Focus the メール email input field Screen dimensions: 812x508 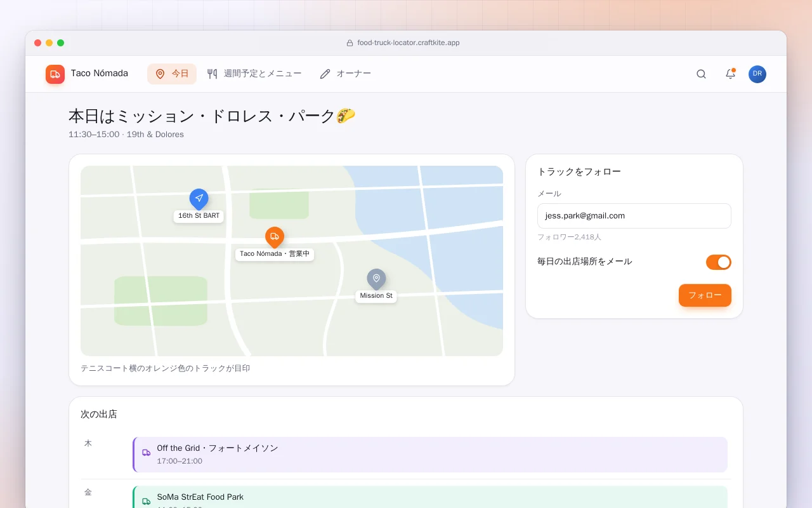coord(634,216)
